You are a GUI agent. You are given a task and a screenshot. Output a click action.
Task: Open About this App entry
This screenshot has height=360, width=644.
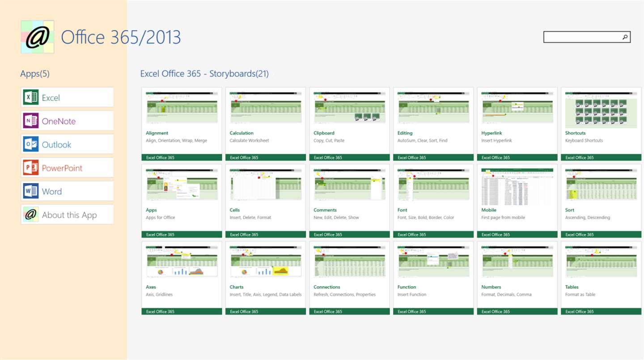(x=67, y=214)
